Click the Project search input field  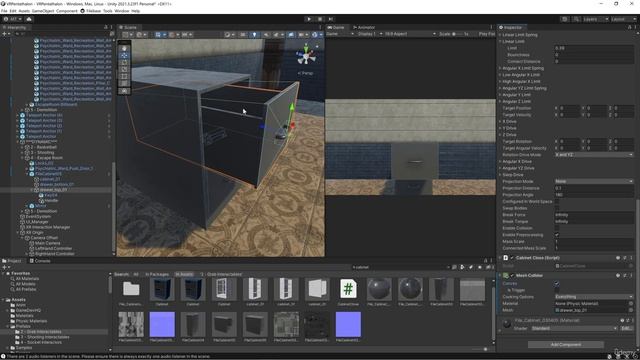tap(400, 267)
